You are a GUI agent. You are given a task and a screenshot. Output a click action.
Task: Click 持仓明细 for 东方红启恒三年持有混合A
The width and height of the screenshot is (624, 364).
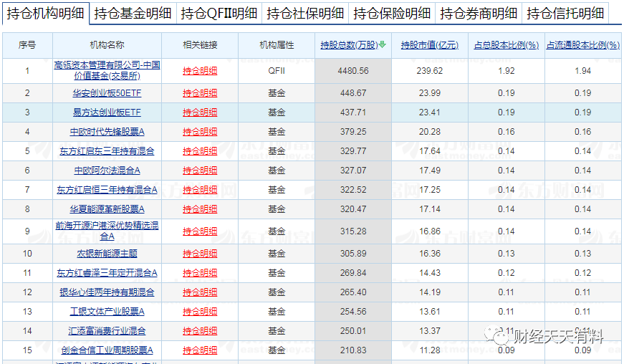point(200,190)
